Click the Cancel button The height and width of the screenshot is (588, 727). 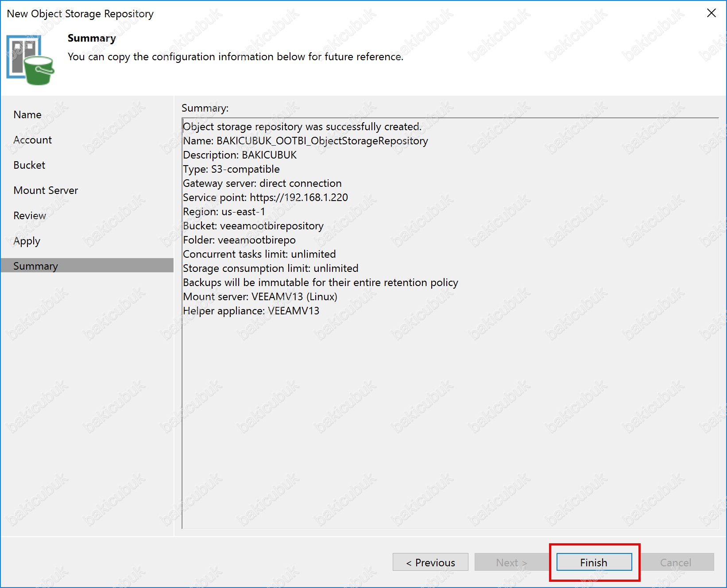coord(676,562)
